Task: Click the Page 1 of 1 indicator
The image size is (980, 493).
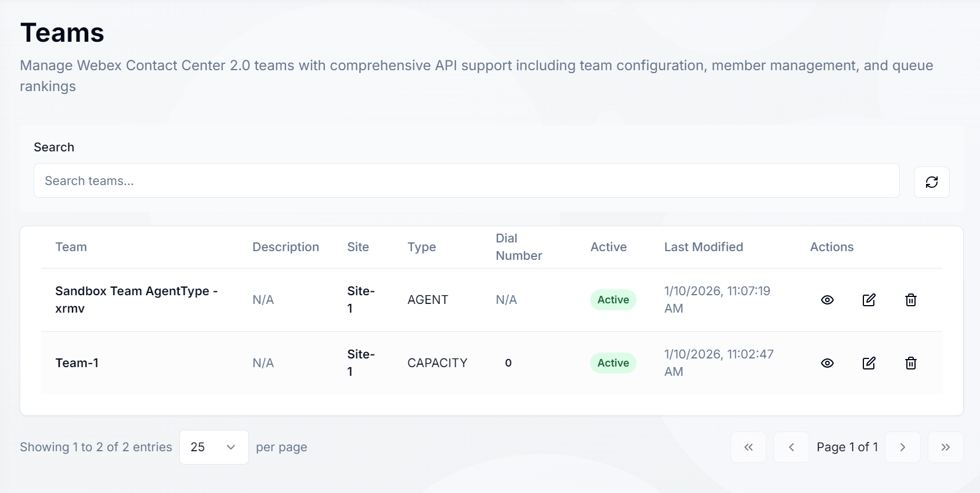Action: 847,447
